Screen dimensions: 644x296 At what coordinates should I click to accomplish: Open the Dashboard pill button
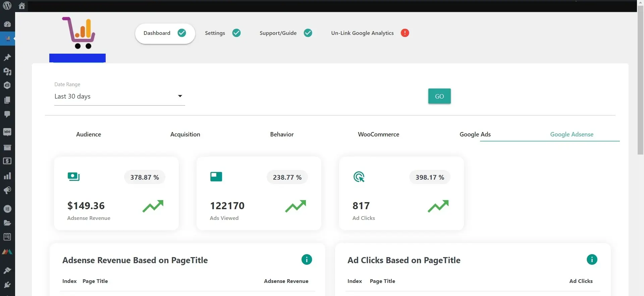(x=165, y=33)
